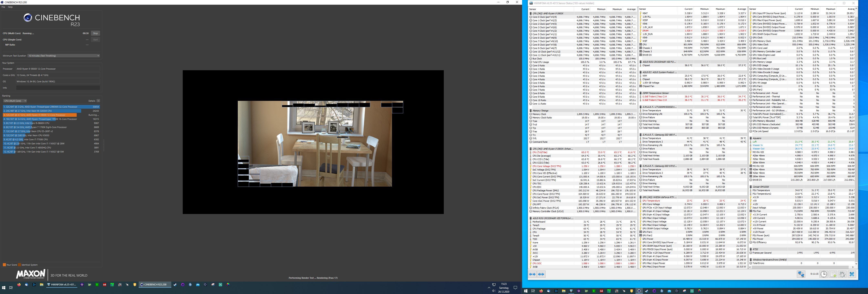Select the Intel Xeon W-3265M ranking row
Screen dimensions: 868x294
[x=51, y=111]
